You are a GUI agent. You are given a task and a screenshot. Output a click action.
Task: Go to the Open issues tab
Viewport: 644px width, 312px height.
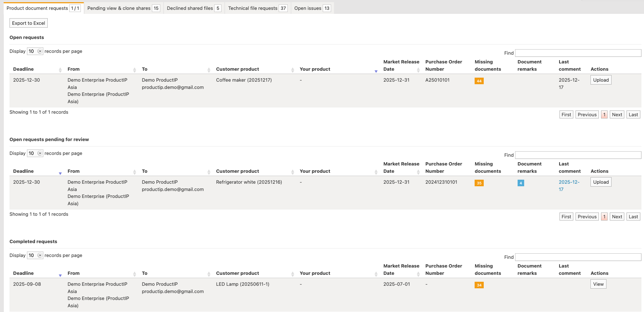[x=312, y=8]
